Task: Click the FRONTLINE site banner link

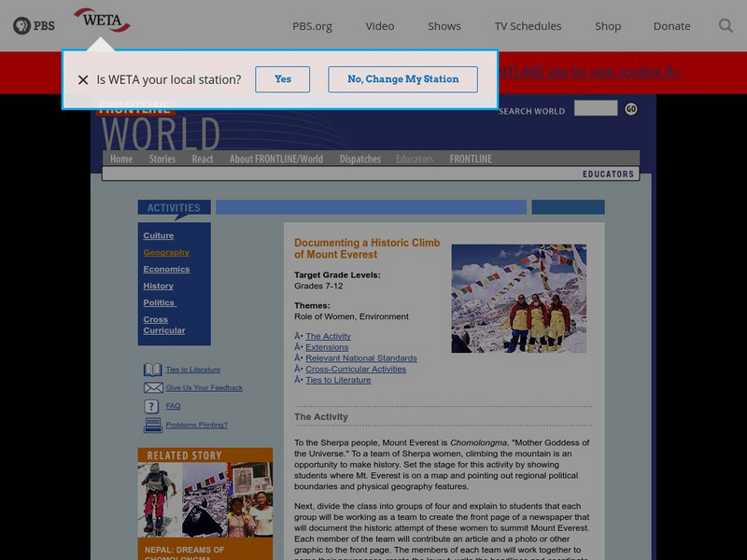Action: 590,73
